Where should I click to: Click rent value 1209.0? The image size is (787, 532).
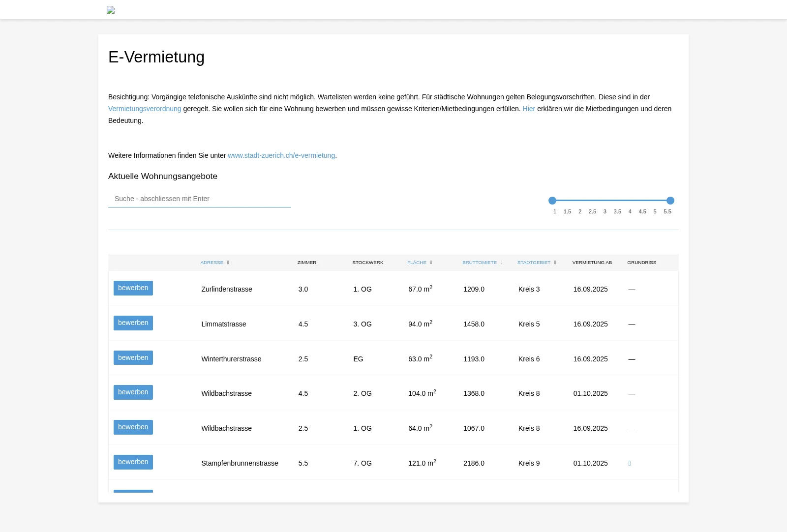coord(474,289)
